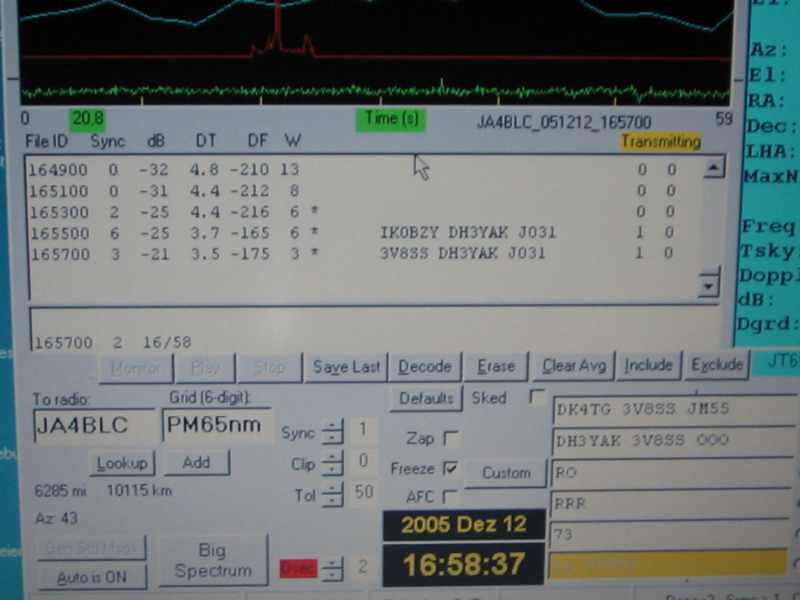Toggle the Auto is ON button

(x=92, y=577)
